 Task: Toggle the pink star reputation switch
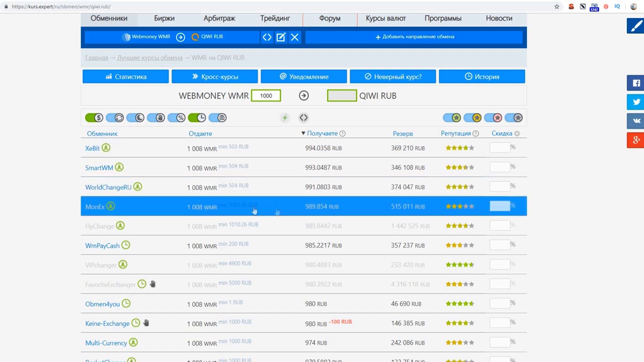[x=493, y=118]
